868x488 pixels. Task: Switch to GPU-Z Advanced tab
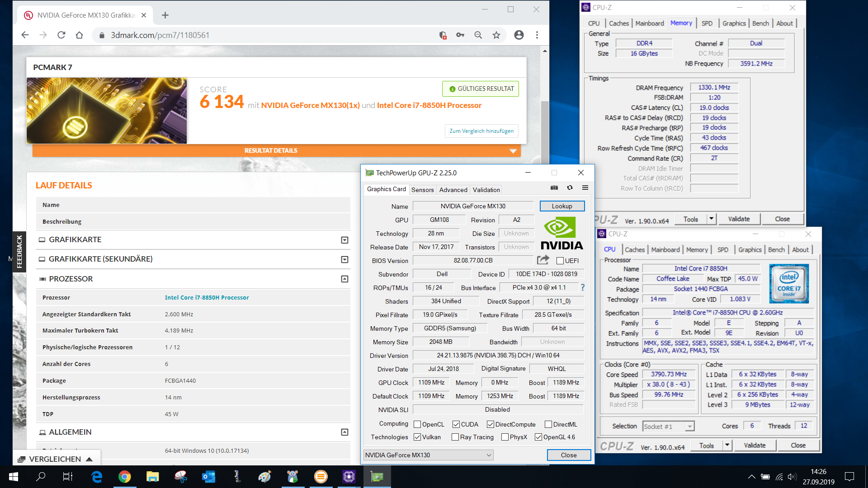coord(453,190)
